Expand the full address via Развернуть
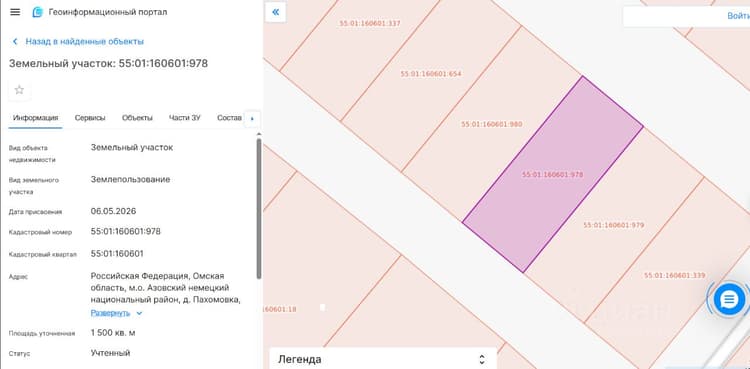 pyautogui.click(x=110, y=313)
